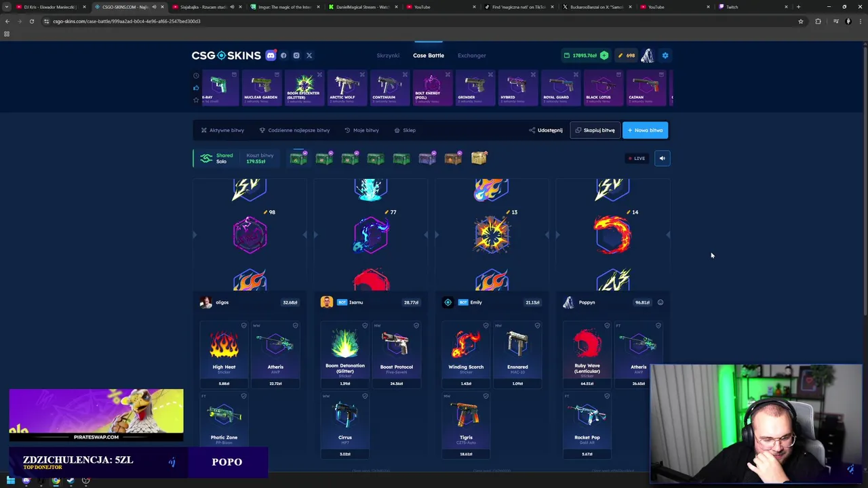
Task: Open the Caiman recent drop
Action: coord(645,88)
